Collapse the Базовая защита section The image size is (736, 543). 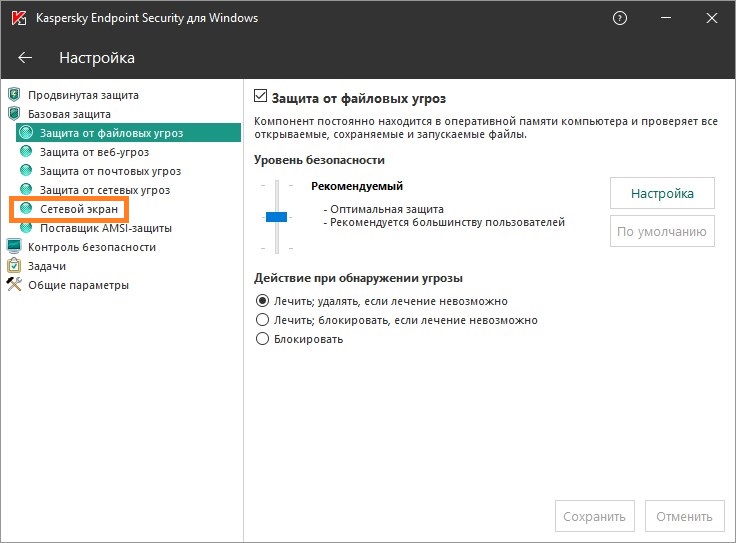[69, 114]
